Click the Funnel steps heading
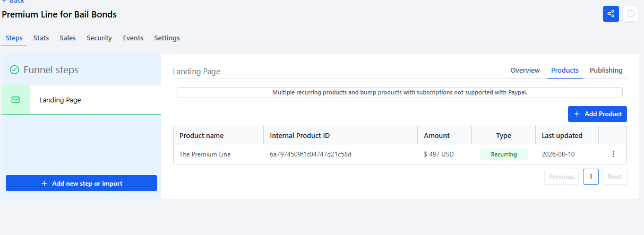Image resolution: width=644 pixels, height=235 pixels. (51, 70)
